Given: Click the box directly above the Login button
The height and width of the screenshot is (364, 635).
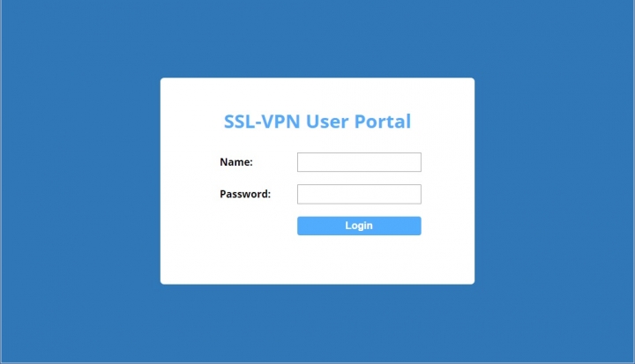Looking at the screenshot, I should (x=359, y=194).
